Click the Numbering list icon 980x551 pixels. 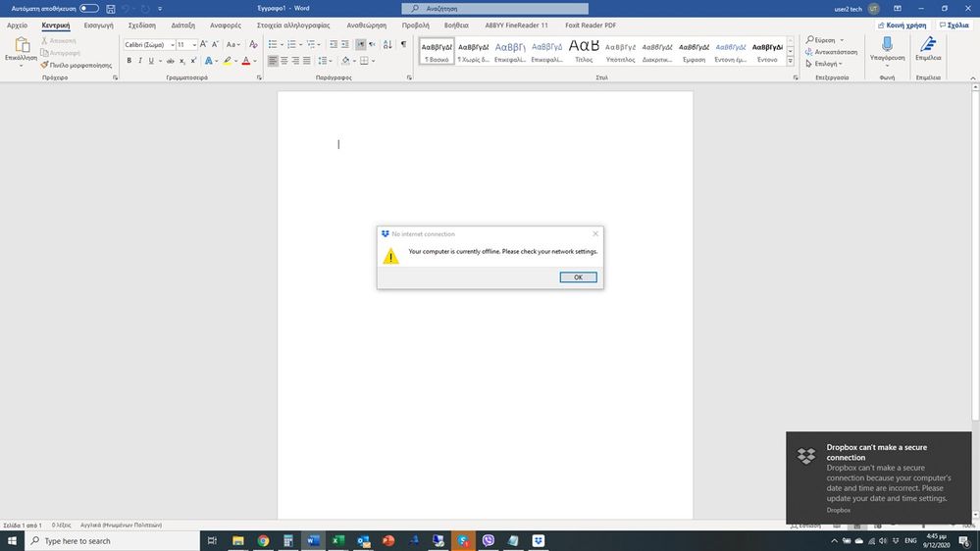(291, 44)
